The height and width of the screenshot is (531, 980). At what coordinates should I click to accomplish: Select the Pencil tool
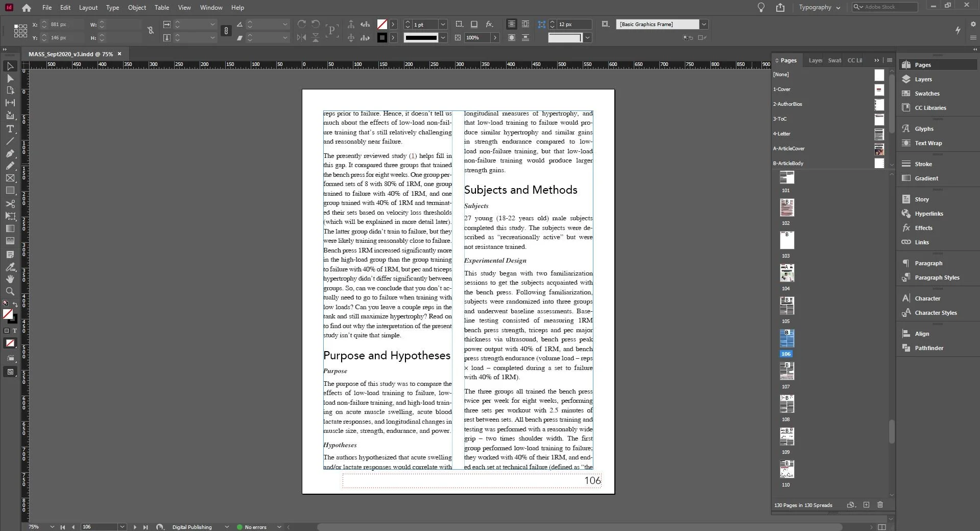10,166
